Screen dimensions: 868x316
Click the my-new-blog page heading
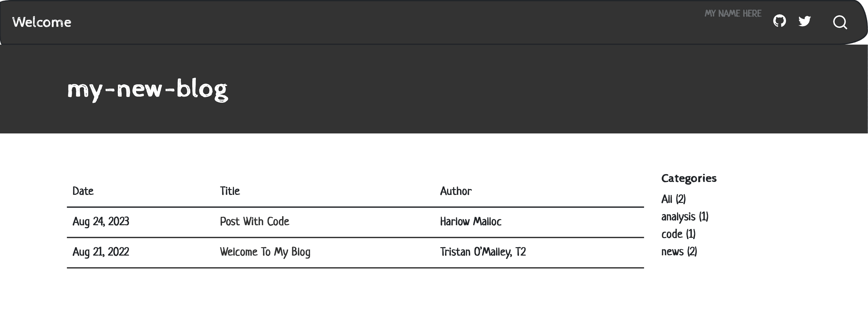pos(148,89)
